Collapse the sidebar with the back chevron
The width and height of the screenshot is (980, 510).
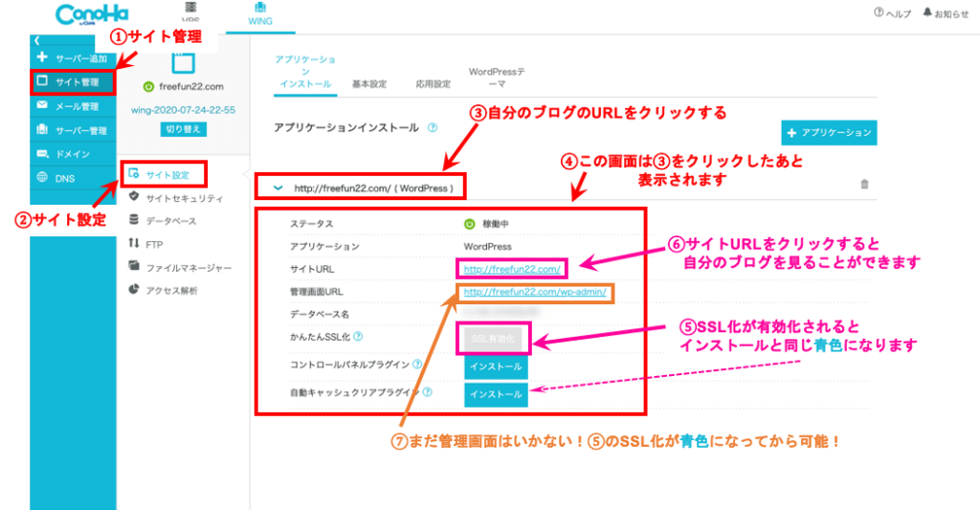click(x=37, y=40)
